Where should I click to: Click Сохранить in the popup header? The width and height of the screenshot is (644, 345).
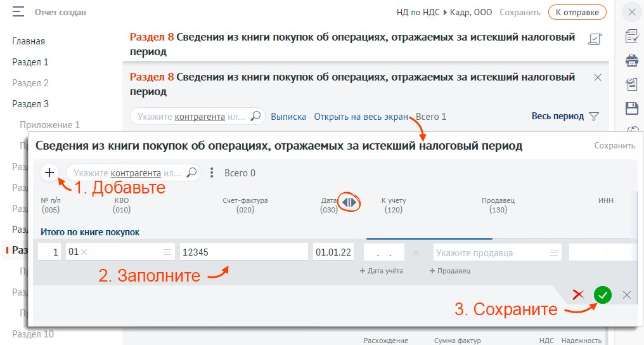[x=614, y=145]
